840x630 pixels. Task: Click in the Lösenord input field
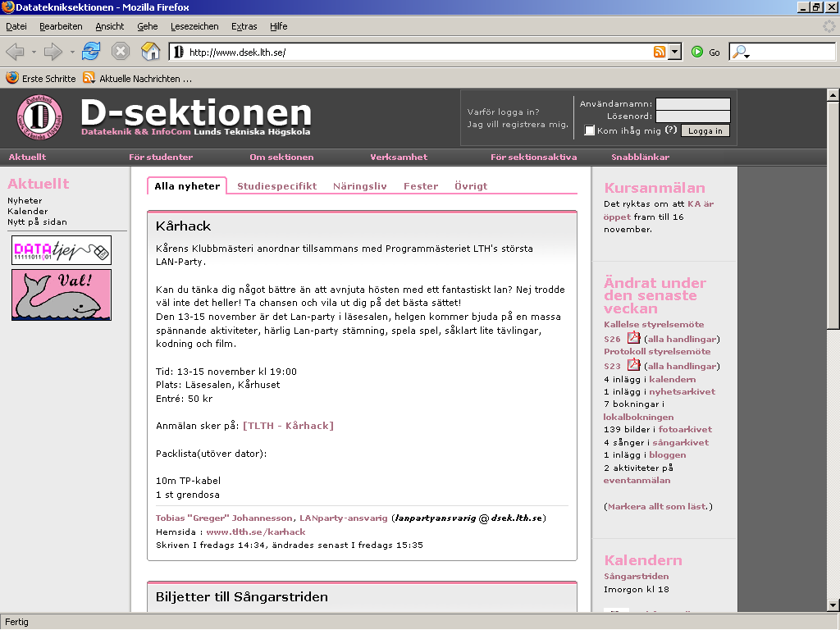[693, 116]
